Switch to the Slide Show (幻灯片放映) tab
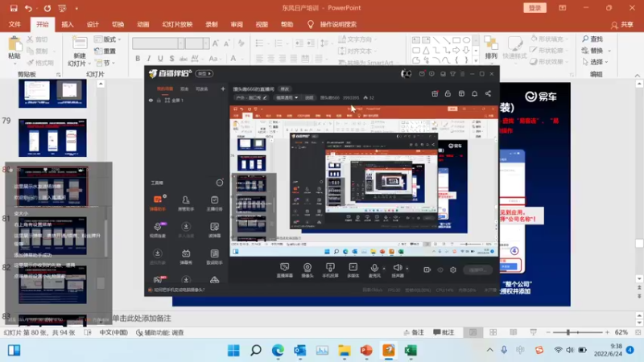This screenshot has height=362, width=644. 177,24
